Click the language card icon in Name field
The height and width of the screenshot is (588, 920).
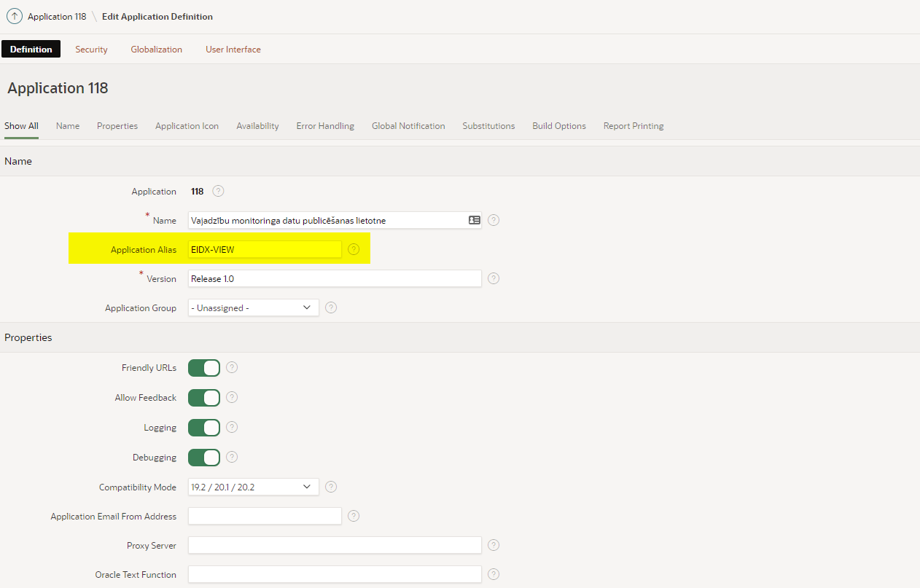coord(474,220)
